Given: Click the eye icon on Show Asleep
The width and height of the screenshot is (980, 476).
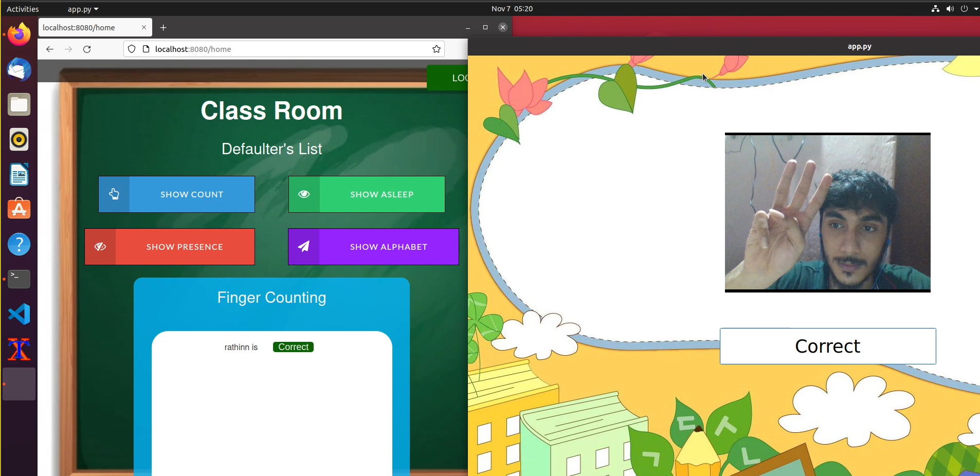Looking at the screenshot, I should 304,194.
